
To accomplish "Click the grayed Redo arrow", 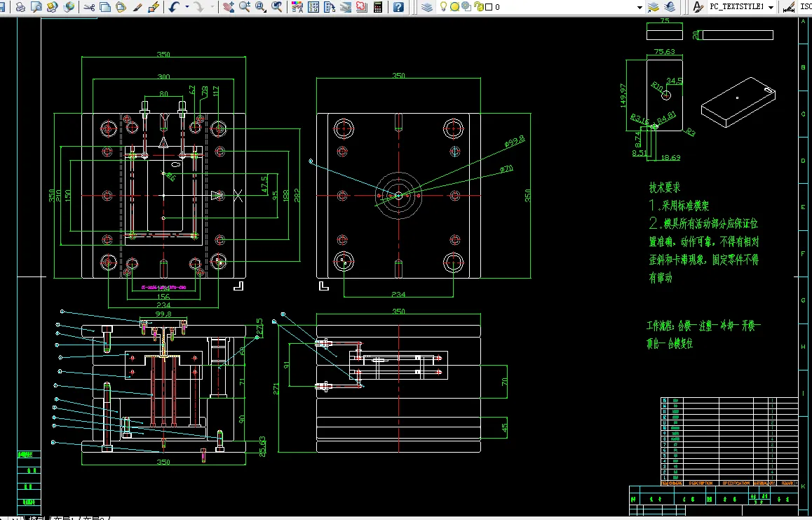I will click(199, 7).
